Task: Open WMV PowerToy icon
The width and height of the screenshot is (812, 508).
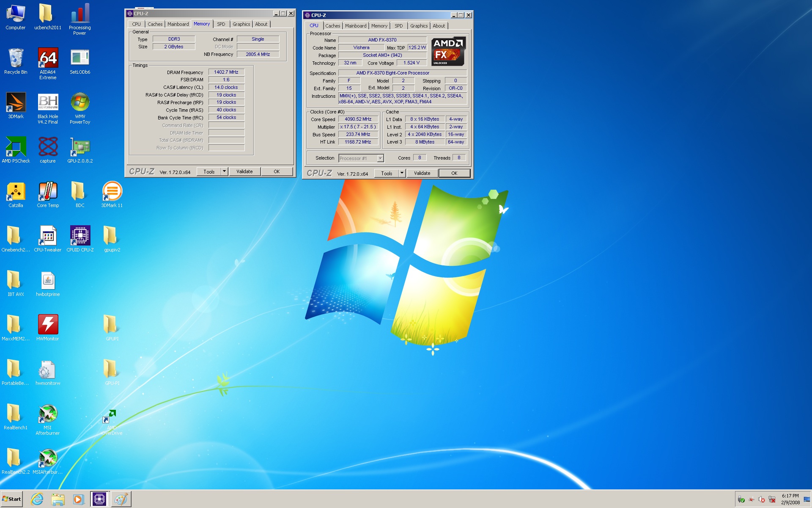Action: (80, 108)
